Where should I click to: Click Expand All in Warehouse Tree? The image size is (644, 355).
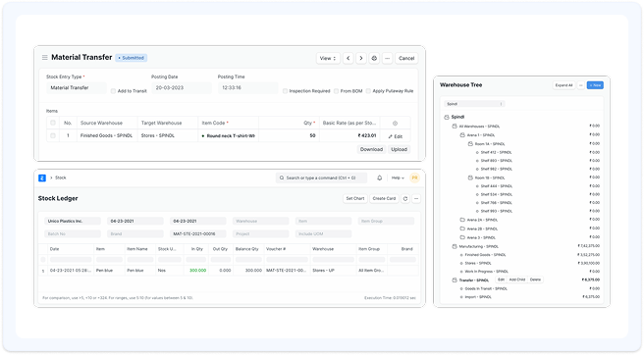tap(563, 85)
